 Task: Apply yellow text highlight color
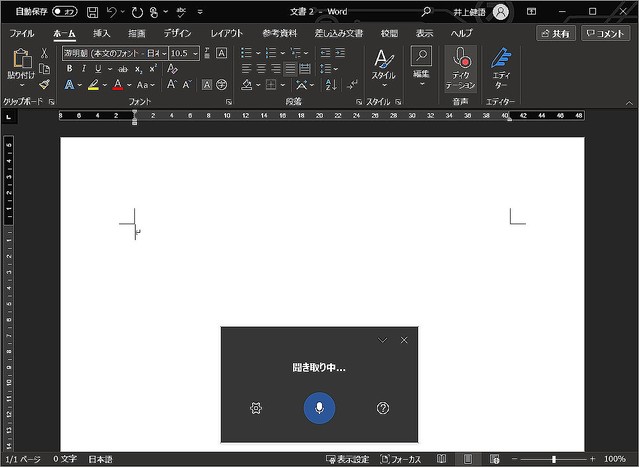[x=93, y=85]
